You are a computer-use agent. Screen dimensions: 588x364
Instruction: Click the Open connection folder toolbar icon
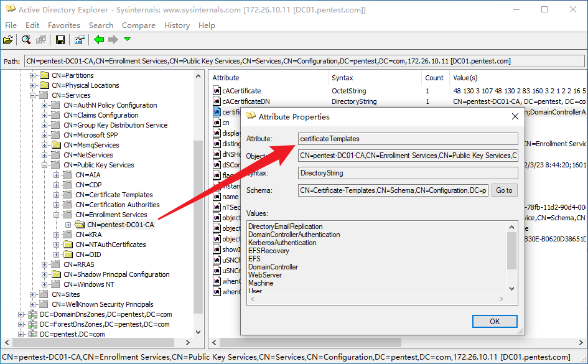click(x=8, y=40)
